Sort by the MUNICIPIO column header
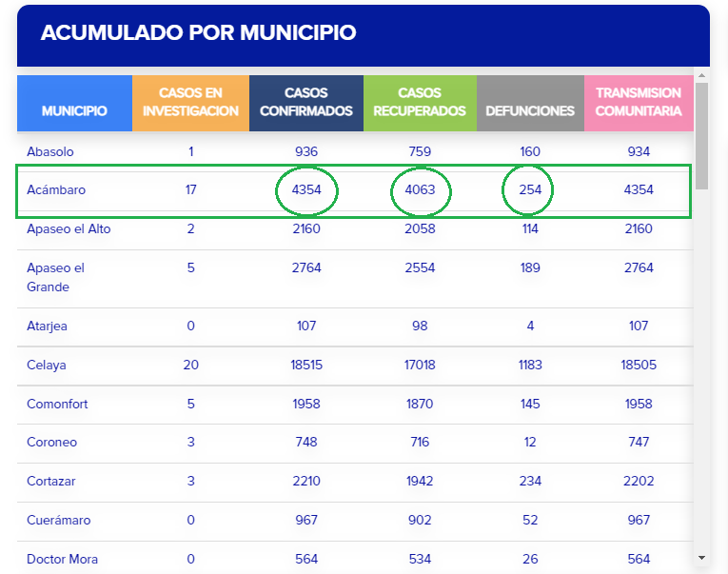728x574 pixels. click(x=74, y=110)
